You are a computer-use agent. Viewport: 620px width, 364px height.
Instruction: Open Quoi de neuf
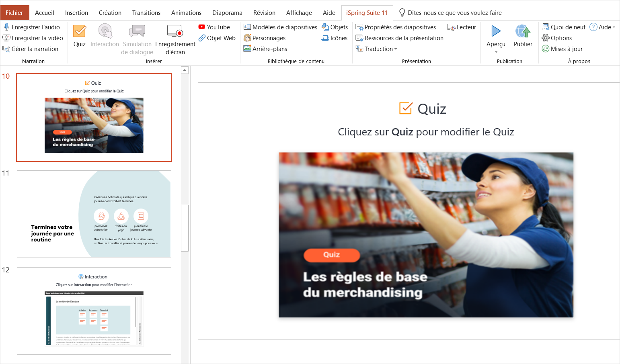pyautogui.click(x=564, y=27)
